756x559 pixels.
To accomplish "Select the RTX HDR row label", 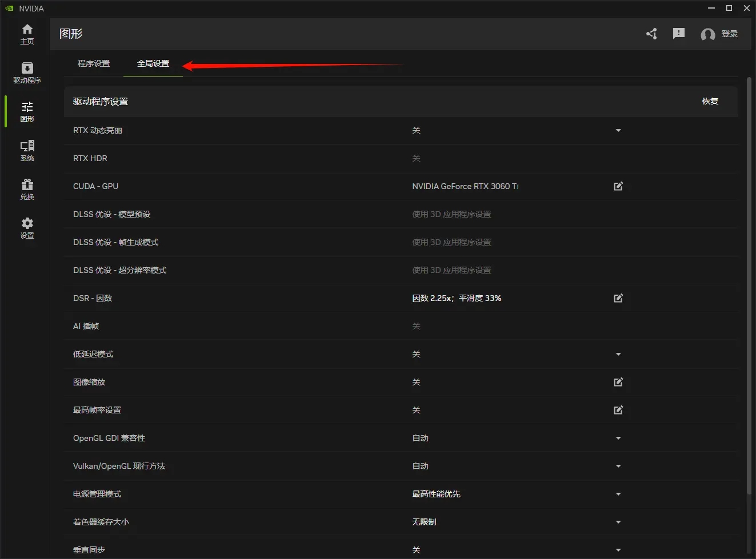I will [90, 158].
